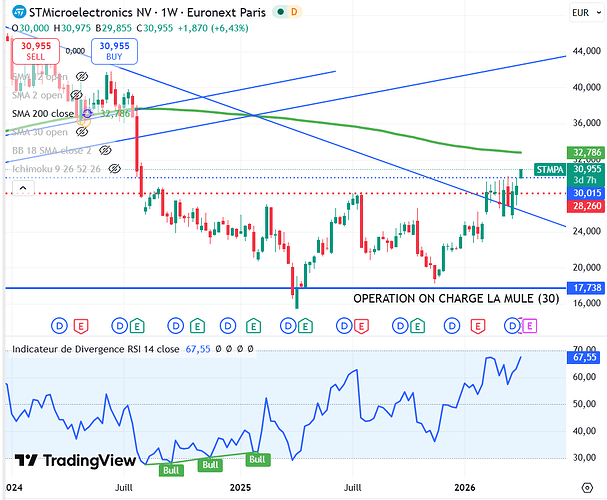Collapse the indicator legend with chevron button
The image size is (607, 500).
click(23, 188)
